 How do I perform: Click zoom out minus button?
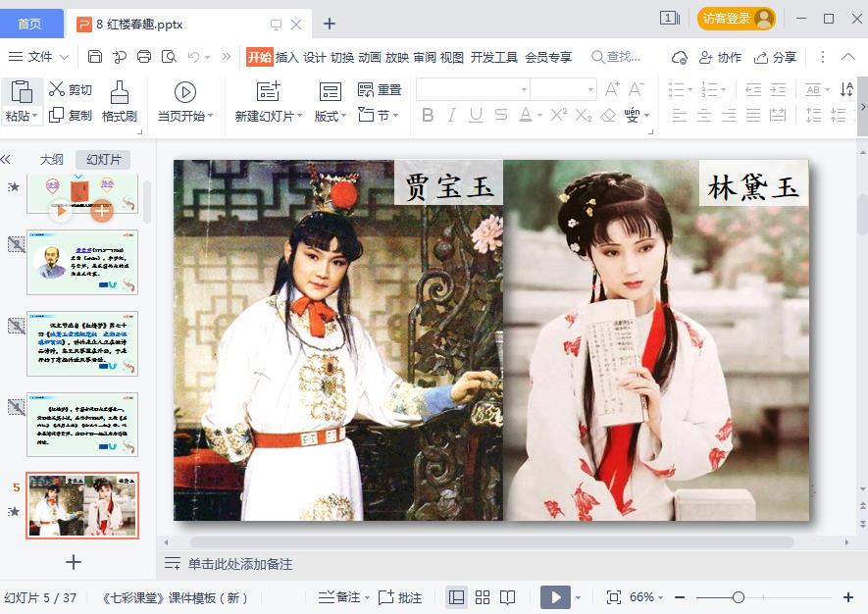pos(680,597)
